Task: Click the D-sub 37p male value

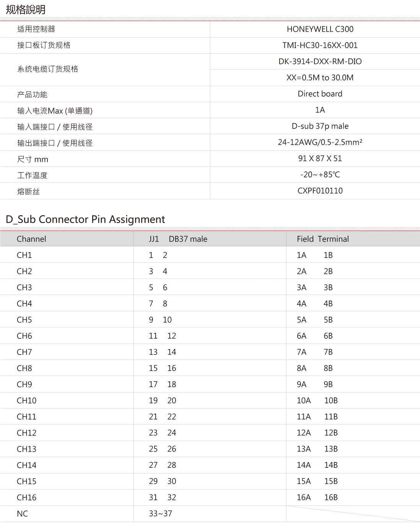Action: (x=320, y=126)
